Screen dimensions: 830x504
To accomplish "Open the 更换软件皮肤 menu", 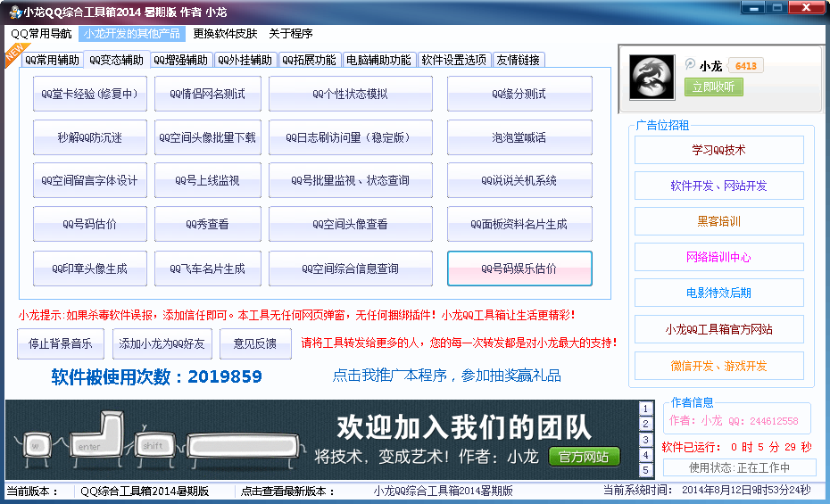I will pos(225,34).
